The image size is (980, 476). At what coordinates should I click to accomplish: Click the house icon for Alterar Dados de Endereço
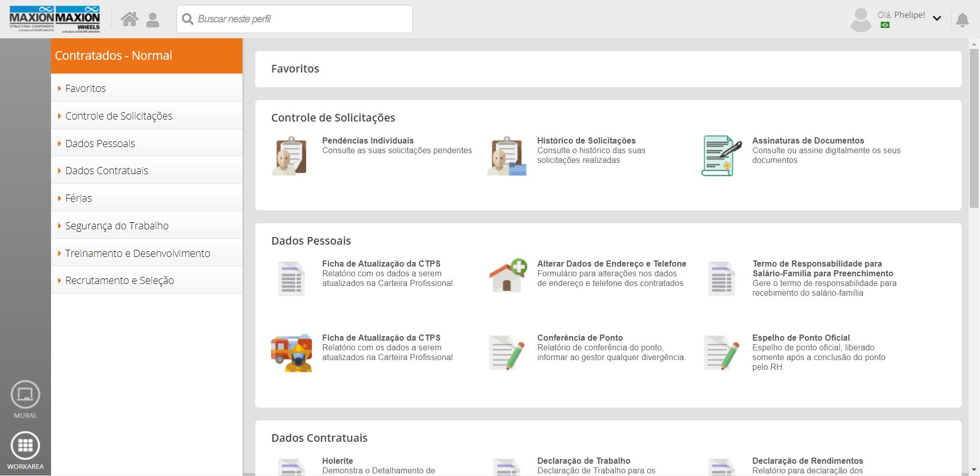(x=507, y=276)
